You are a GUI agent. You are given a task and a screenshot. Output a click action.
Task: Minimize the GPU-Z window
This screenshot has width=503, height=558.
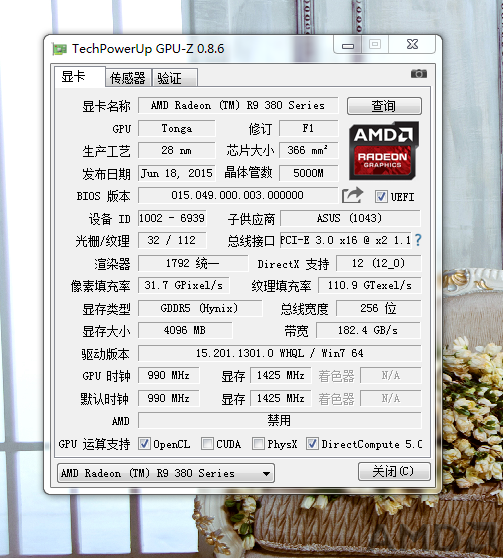click(348, 45)
